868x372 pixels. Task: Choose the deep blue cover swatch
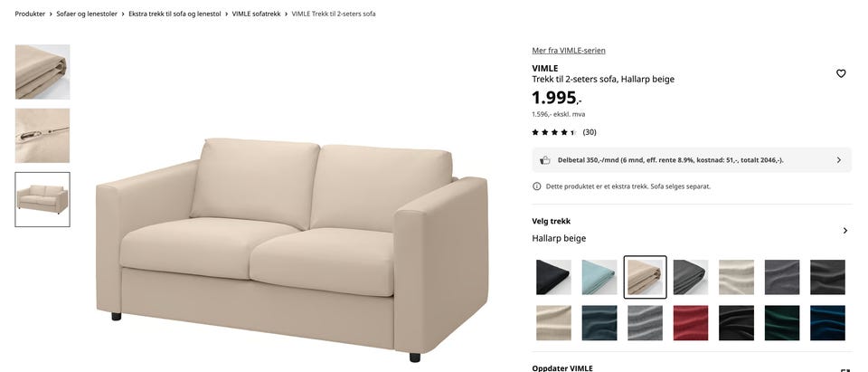(x=827, y=322)
